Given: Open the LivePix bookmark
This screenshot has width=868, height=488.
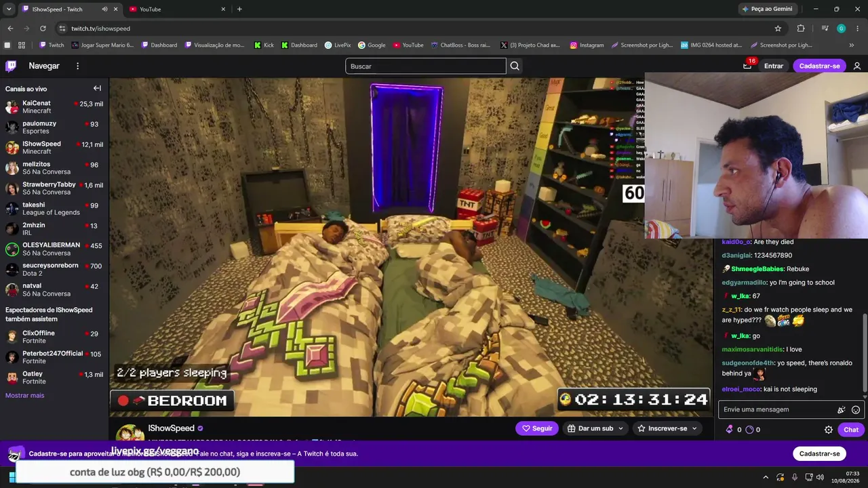Looking at the screenshot, I should coord(338,45).
